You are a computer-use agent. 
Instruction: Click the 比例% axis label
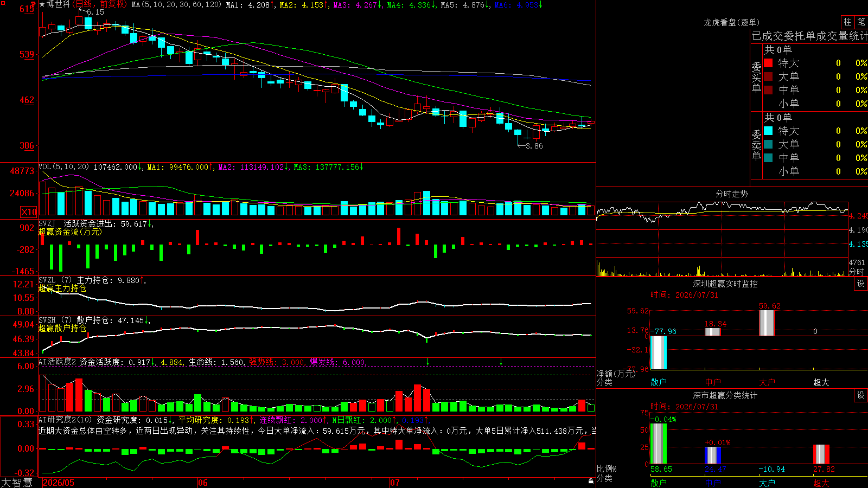coord(607,468)
